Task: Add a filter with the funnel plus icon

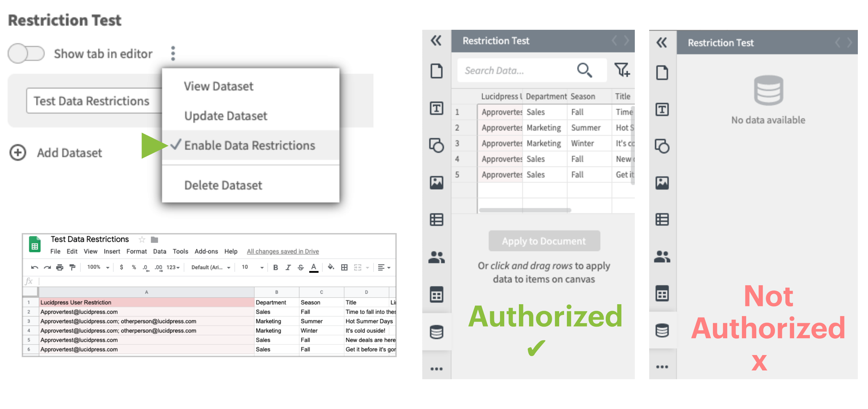Action: (622, 70)
